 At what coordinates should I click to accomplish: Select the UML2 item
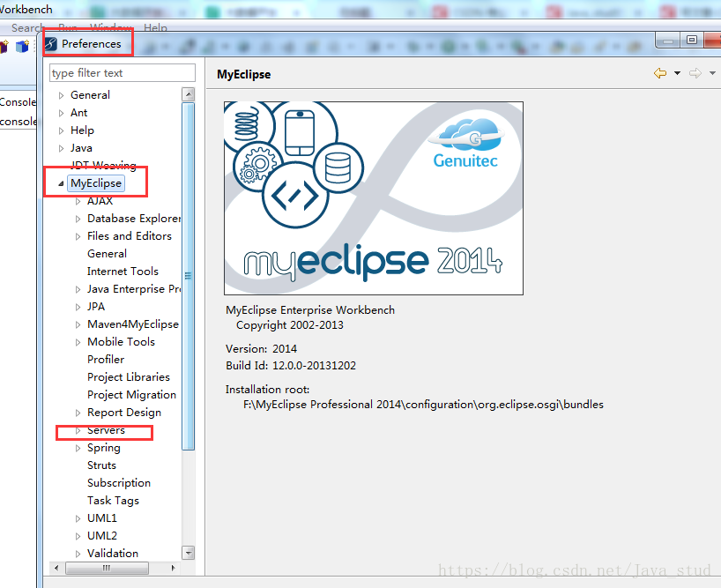[x=102, y=536]
